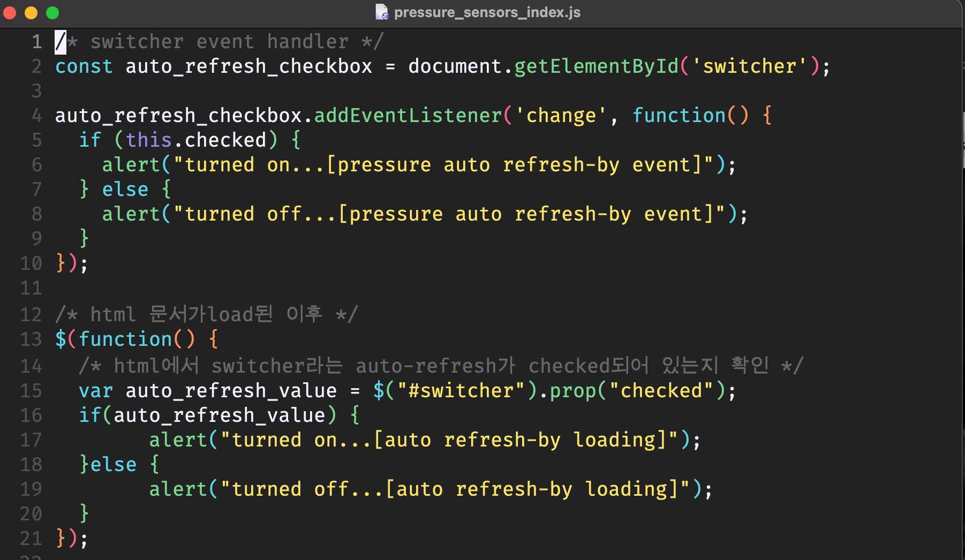This screenshot has height=560, width=965.
Task: Click the prop method on line 15
Action: coord(572,391)
